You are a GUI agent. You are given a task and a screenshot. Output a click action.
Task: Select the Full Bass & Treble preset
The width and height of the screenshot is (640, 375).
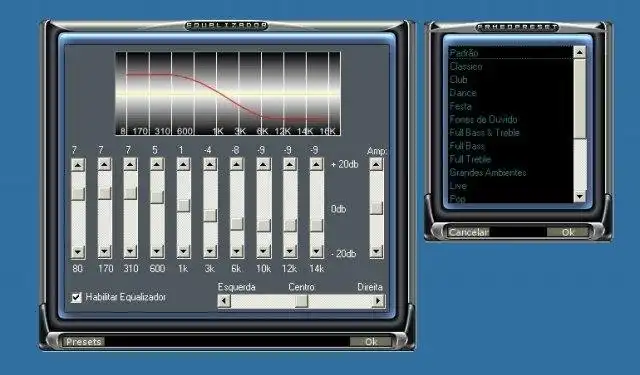[x=511, y=133]
